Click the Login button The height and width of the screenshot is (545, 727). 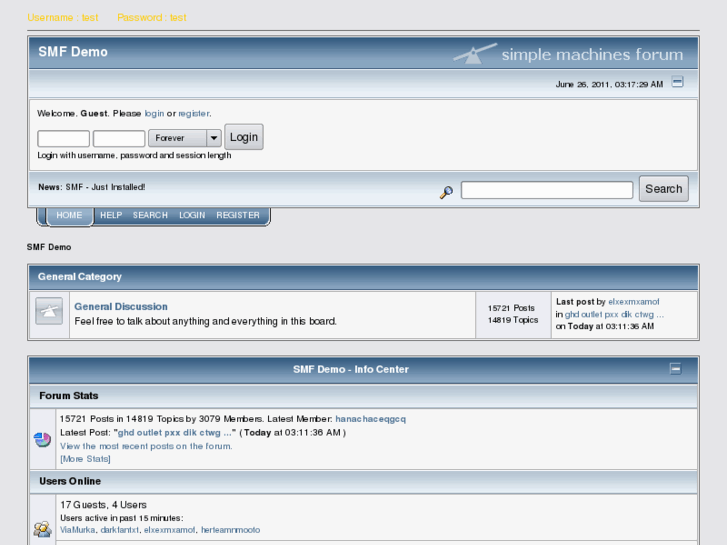pos(244,137)
